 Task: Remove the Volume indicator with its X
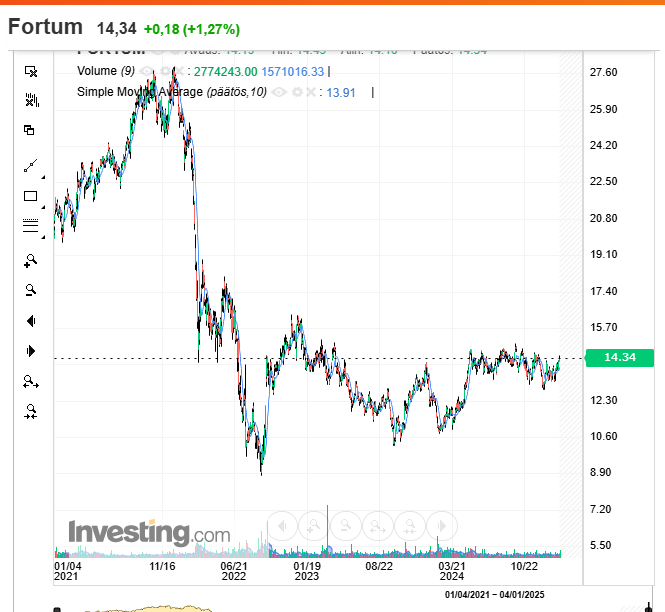coord(179,71)
